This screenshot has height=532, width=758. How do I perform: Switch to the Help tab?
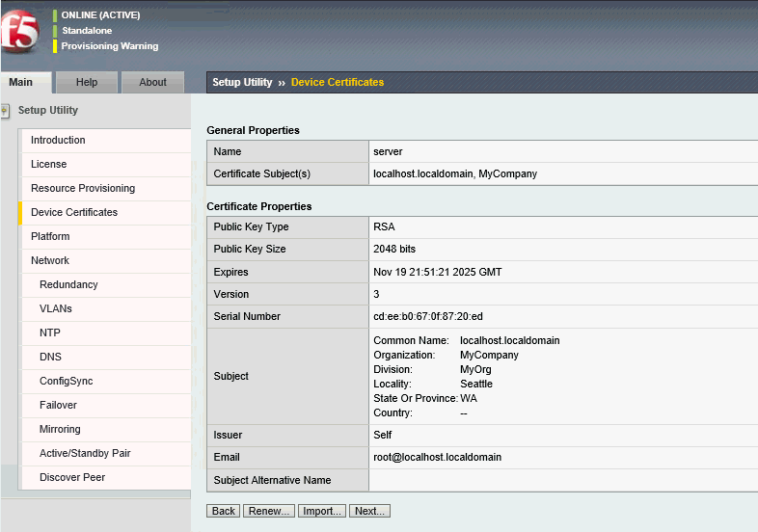(87, 83)
